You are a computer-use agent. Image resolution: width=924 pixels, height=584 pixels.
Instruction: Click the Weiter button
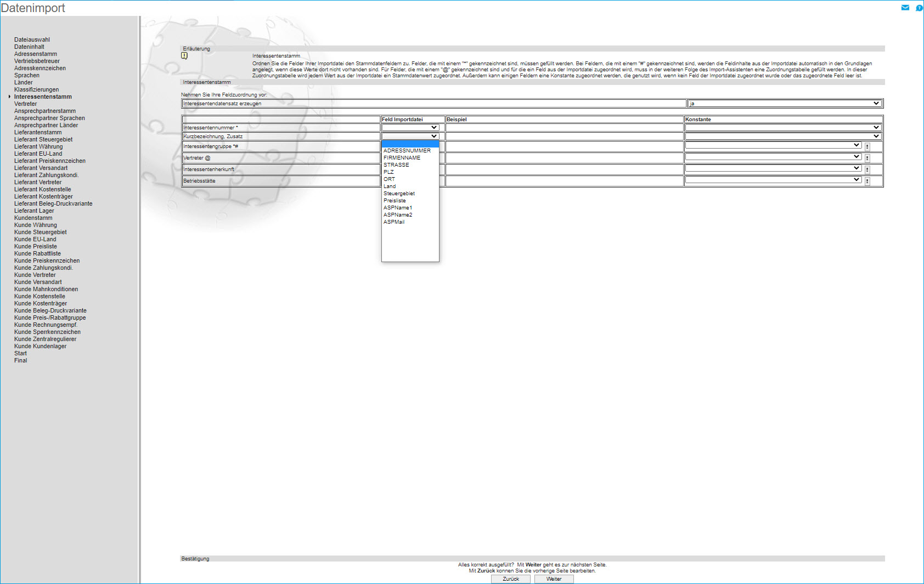pos(554,579)
